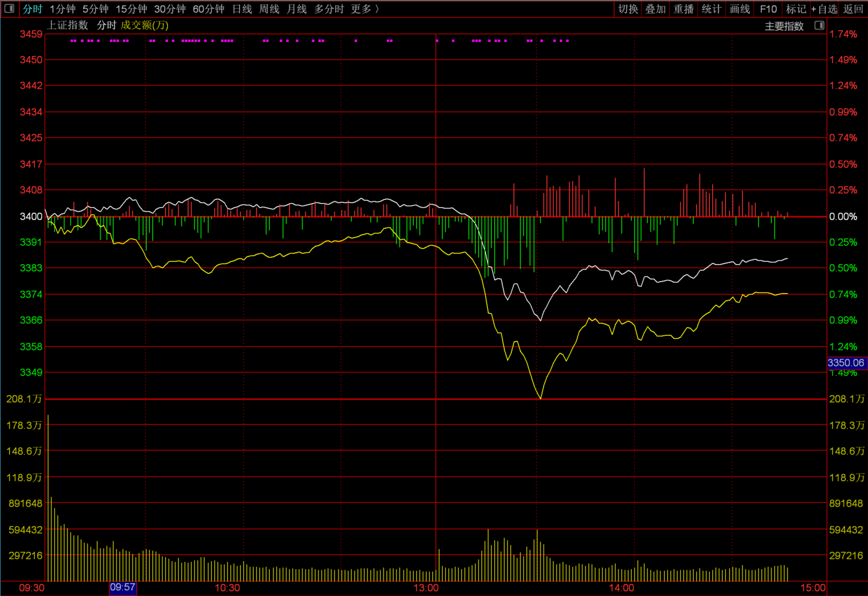Click the right 297216 volume label
This screenshot has width=868, height=596.
point(846,555)
